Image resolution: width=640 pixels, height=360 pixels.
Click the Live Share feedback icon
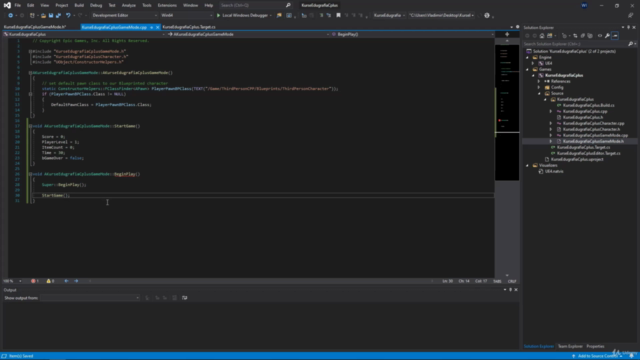pyautogui.click(x=631, y=16)
